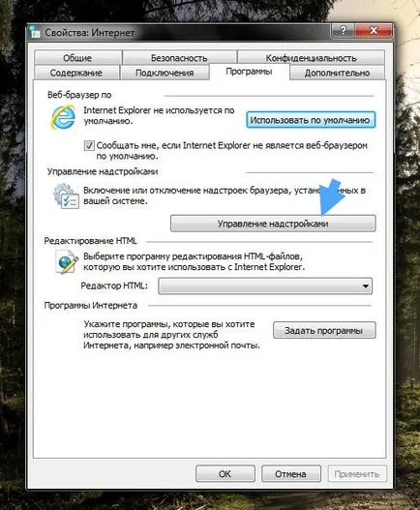Click Использовать по умолчанию button
The width and height of the screenshot is (420, 510).
coord(311,120)
